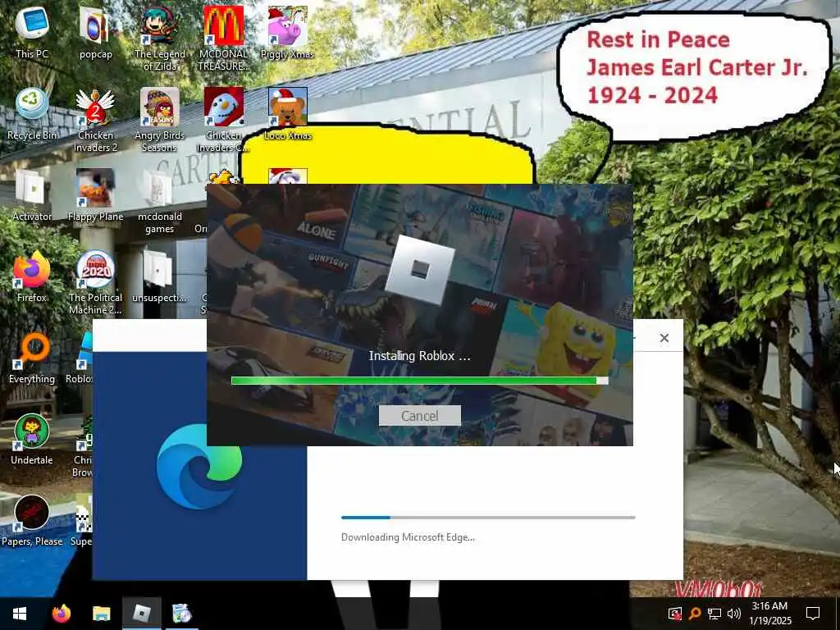Screen dimensions: 840x630
Task: Open File Explorer from taskbar
Action: [101, 614]
